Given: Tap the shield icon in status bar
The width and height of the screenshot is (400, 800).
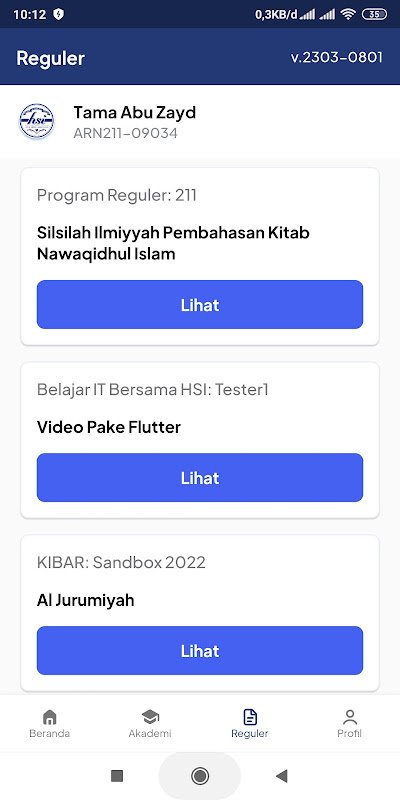Looking at the screenshot, I should point(59,14).
